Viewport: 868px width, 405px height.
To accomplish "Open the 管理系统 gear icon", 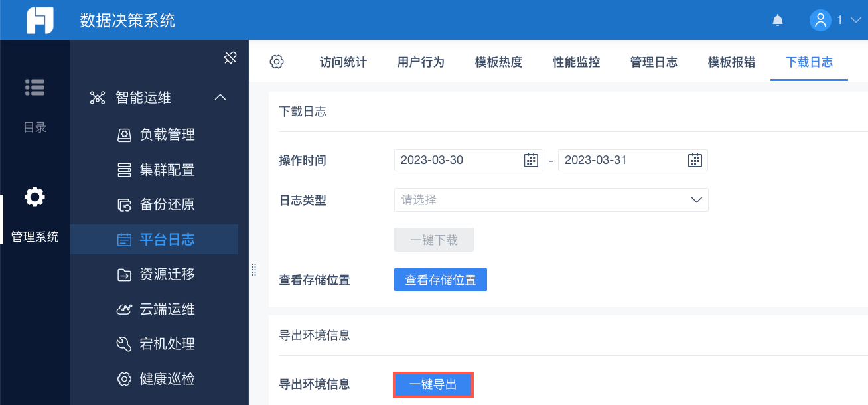I will pos(35,197).
